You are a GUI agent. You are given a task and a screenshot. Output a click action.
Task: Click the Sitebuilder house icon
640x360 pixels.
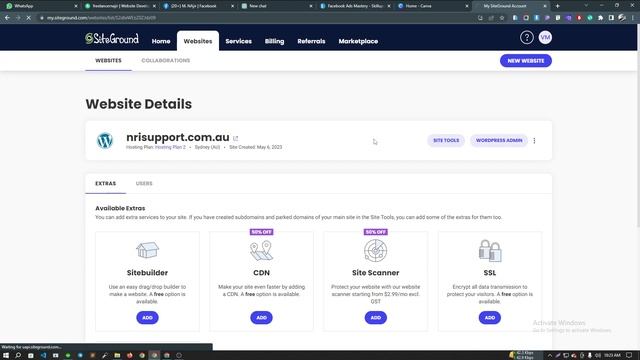pos(147,250)
